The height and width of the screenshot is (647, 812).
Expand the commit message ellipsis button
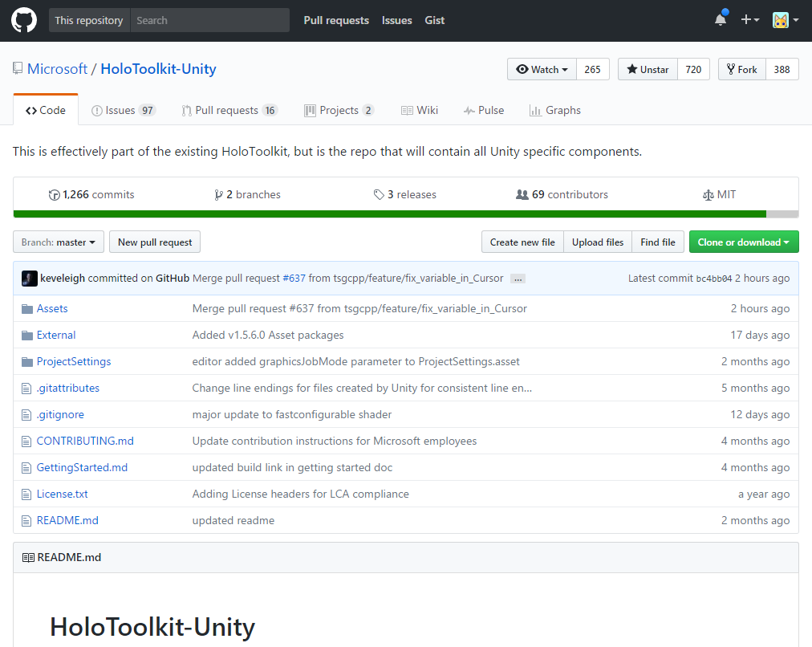[x=518, y=279]
